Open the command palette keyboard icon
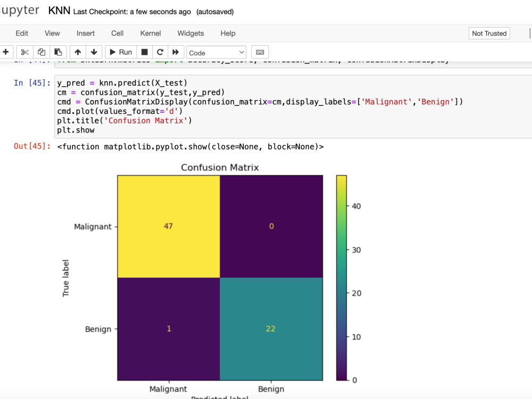The image size is (532, 399). (x=260, y=52)
